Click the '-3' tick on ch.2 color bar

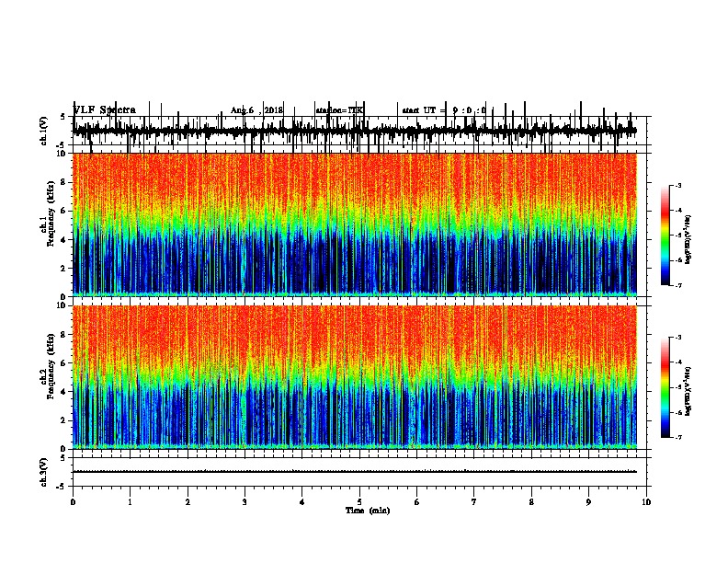pyautogui.click(x=677, y=338)
